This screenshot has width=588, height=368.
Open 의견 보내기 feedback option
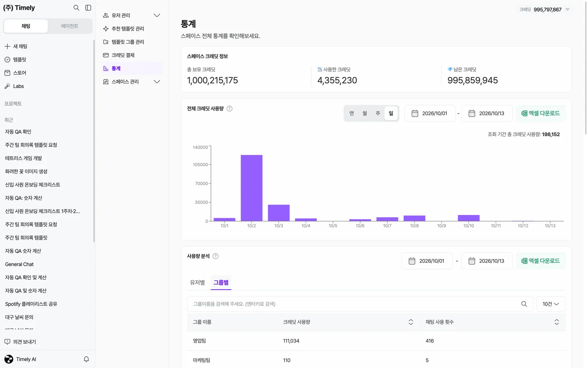pyautogui.click(x=21, y=342)
